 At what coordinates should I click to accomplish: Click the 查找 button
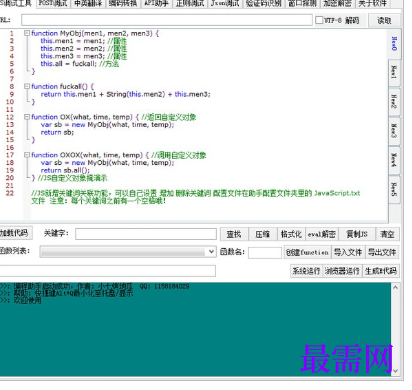click(234, 234)
